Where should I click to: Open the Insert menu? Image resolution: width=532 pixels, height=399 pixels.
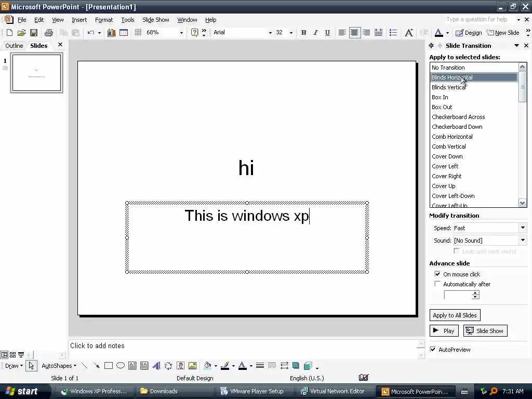[79, 20]
